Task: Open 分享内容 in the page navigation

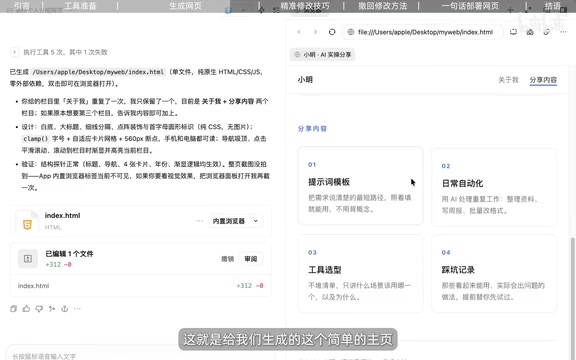Action: [x=543, y=80]
